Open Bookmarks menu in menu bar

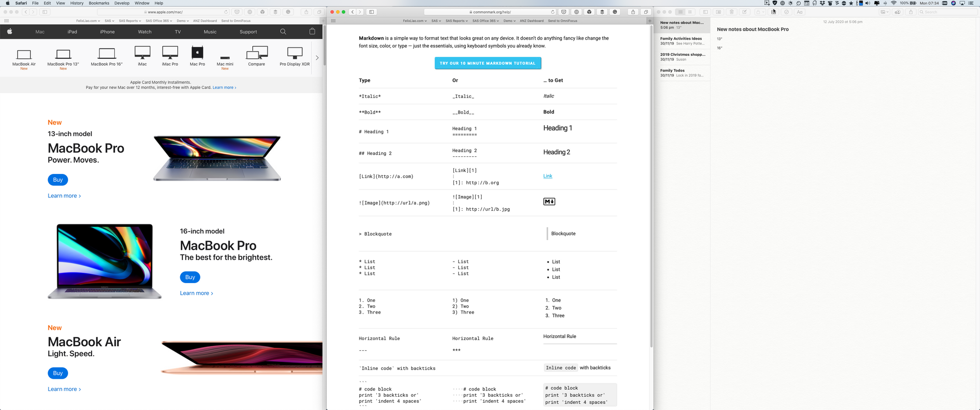(x=99, y=3)
